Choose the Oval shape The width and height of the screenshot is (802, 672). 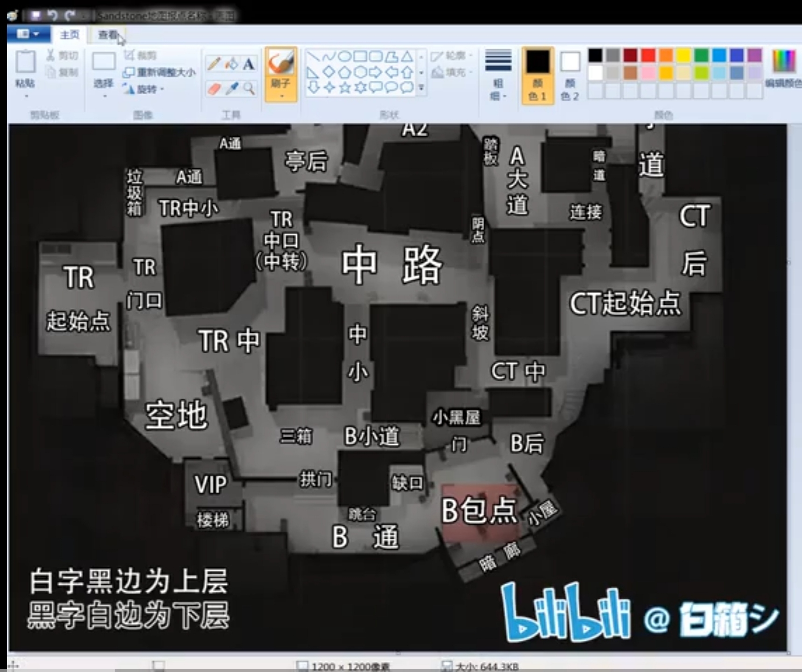(x=344, y=57)
